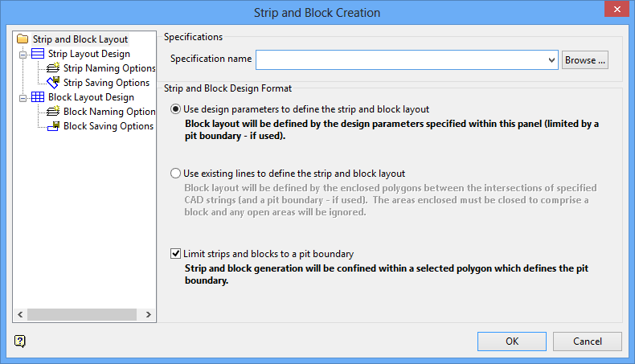635x364 pixels.
Task: Click the Block Layout Design grid icon
Action: tap(38, 97)
